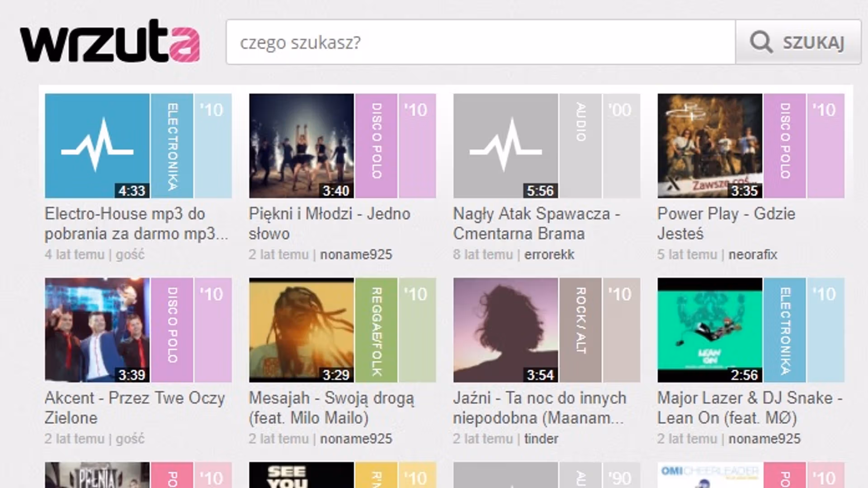Select ELEKTRONIKA genre tag on Electro-House tile
This screenshot has height=488, width=868.
click(172, 145)
